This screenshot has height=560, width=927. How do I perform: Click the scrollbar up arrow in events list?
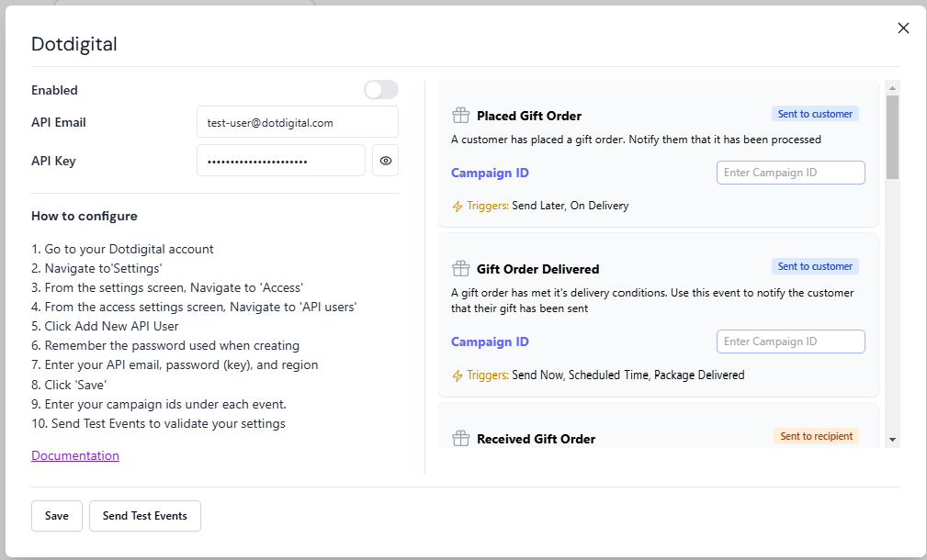click(892, 88)
